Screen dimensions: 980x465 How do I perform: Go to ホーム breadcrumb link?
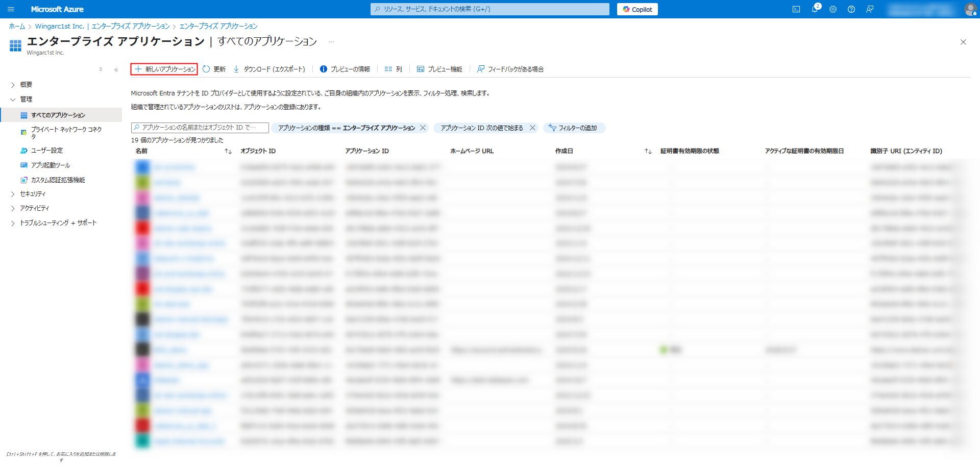click(x=17, y=26)
